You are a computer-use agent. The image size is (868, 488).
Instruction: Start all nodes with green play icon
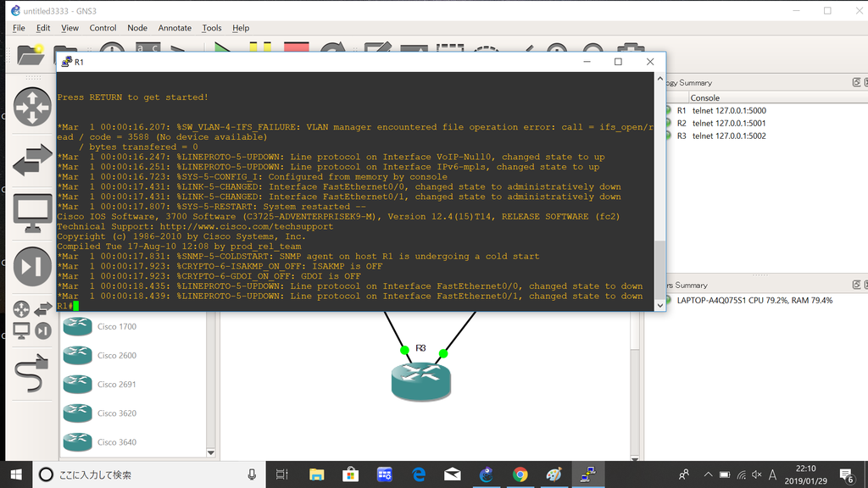pos(223,47)
